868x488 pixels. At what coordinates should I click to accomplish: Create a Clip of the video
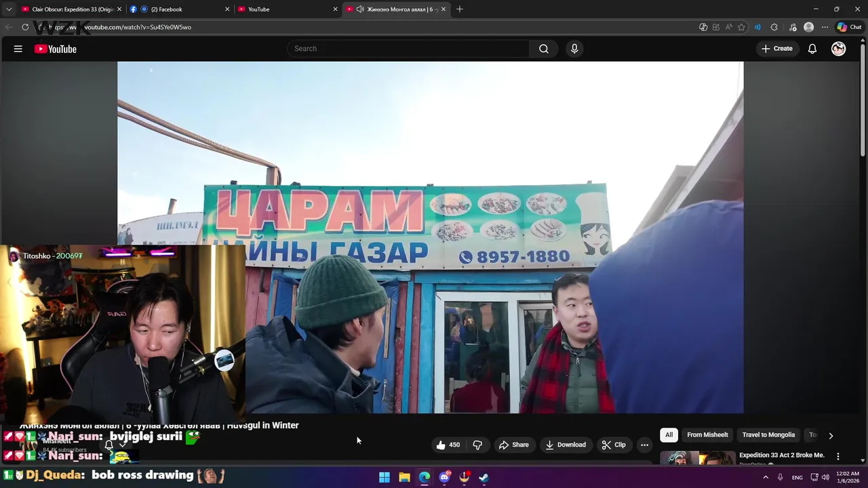click(613, 445)
